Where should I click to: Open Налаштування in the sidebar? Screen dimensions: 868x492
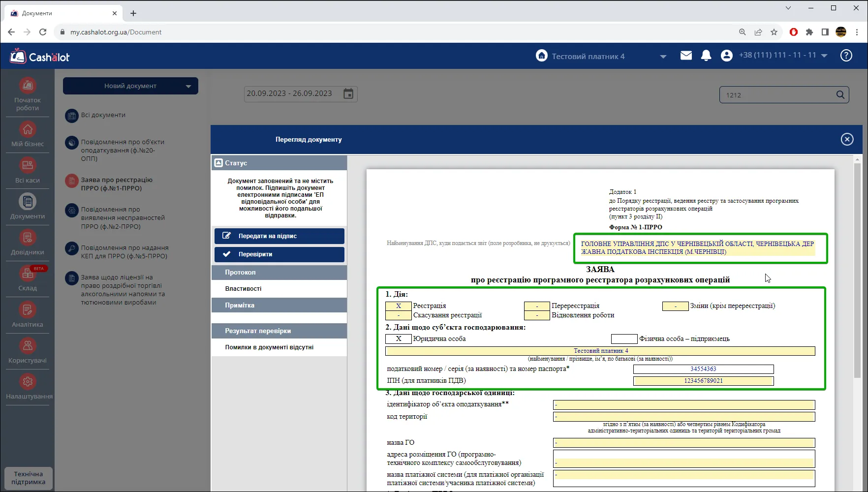[29, 387]
